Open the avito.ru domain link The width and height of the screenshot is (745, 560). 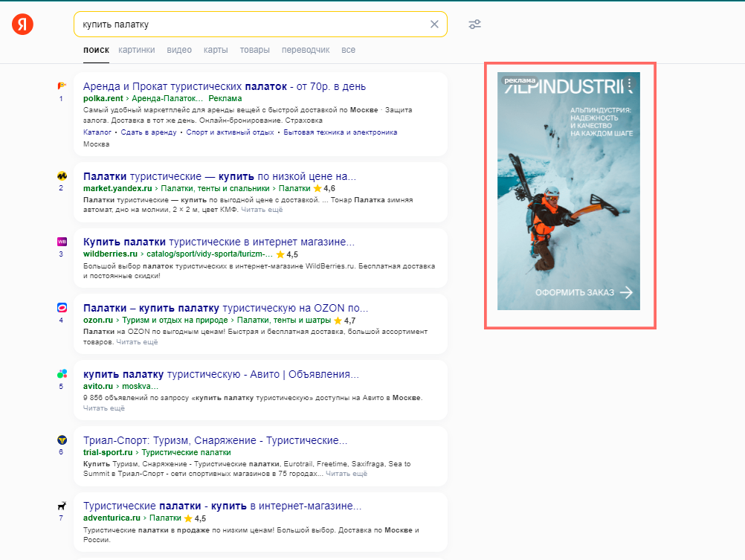tap(98, 386)
